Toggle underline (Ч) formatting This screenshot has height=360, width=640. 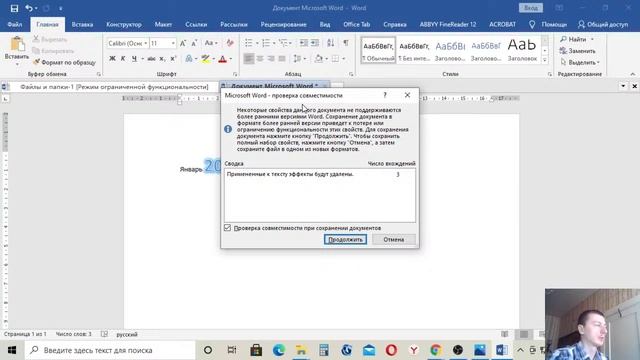click(134, 59)
